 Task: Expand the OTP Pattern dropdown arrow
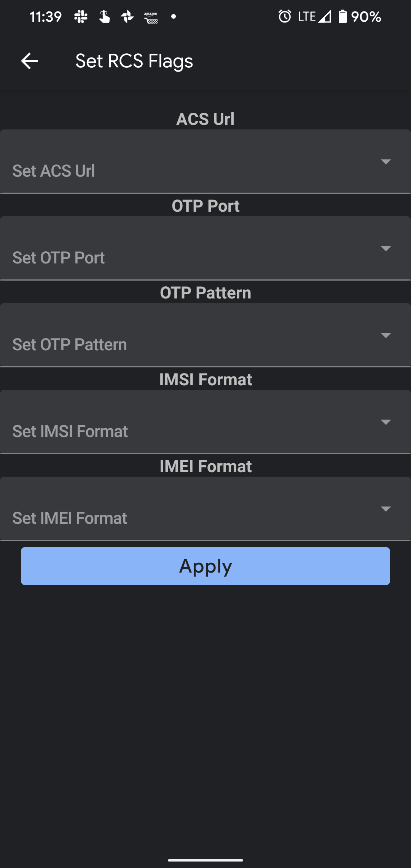click(x=386, y=335)
